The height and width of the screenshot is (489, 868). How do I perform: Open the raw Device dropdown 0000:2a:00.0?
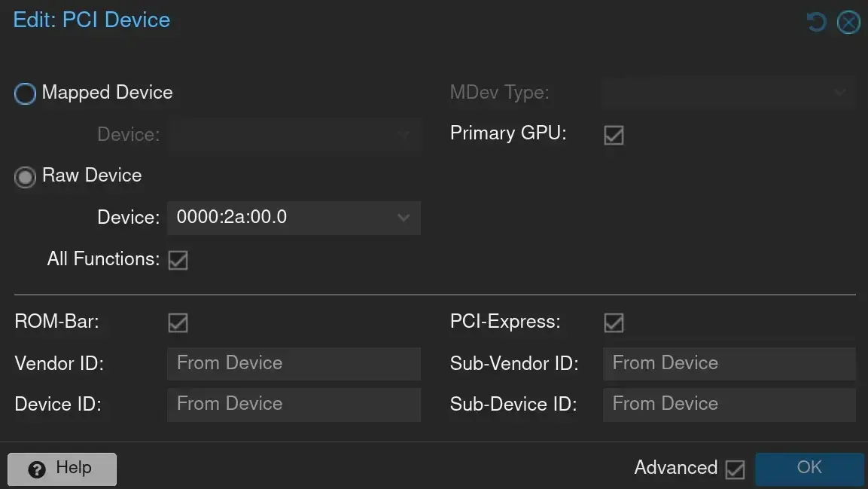[x=294, y=218]
